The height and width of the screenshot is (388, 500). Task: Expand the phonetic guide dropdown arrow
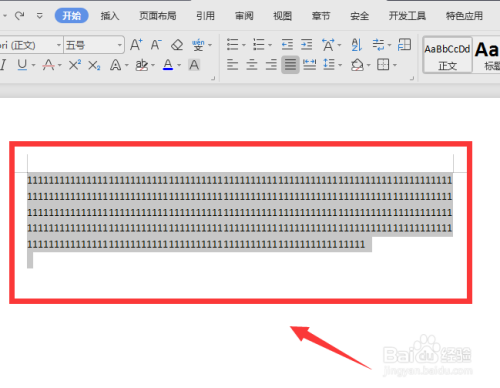coord(210,45)
